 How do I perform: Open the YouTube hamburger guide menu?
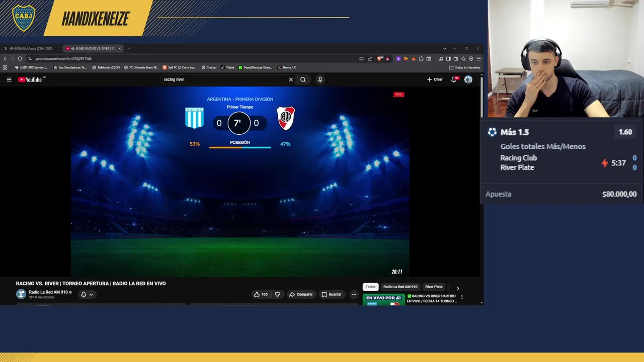point(9,79)
